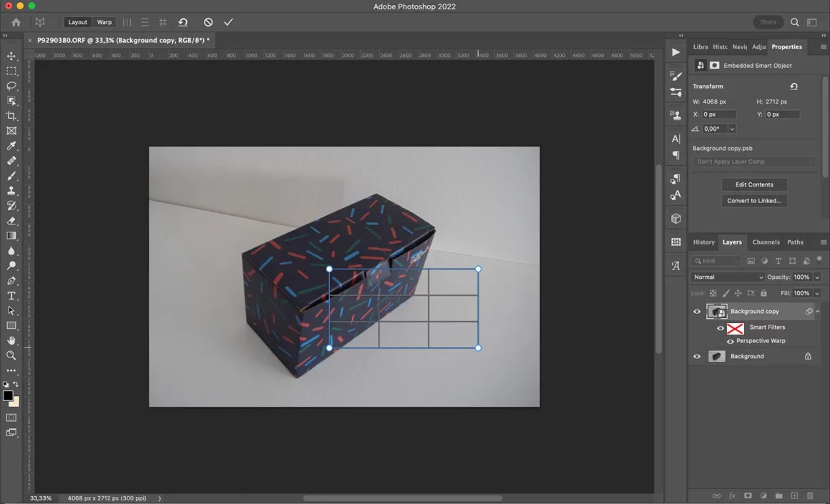Screen dimensions: 830x504
Task: Open the rotation angle dropdown
Action: (x=732, y=129)
